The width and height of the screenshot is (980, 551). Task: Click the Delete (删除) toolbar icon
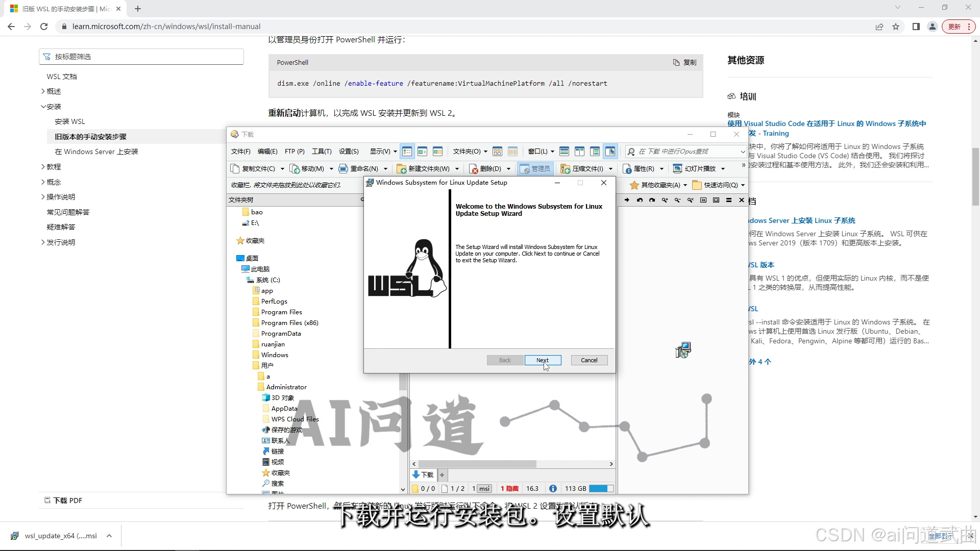[474, 169]
